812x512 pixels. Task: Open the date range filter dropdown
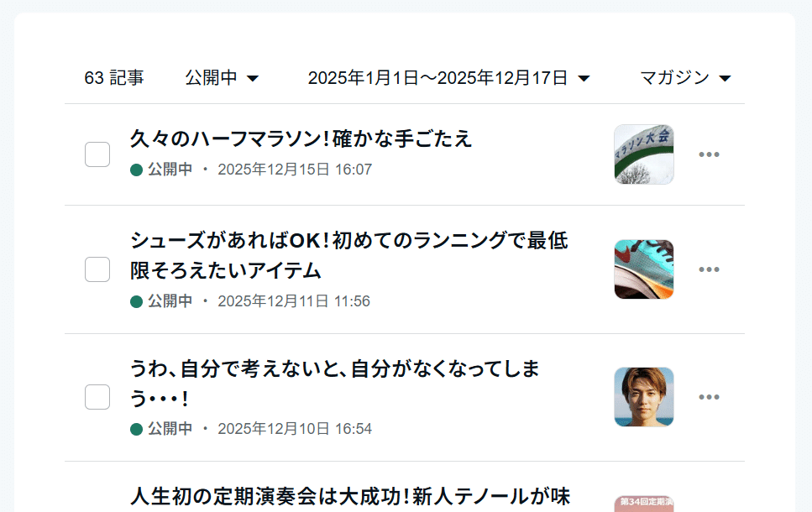coord(449,78)
